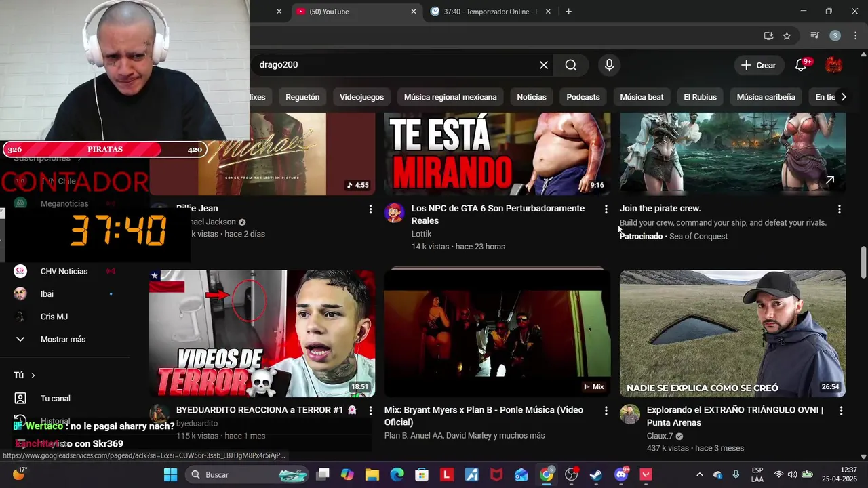The width and height of the screenshot is (868, 488).
Task: Open YouTube notifications bell
Action: (x=801, y=65)
